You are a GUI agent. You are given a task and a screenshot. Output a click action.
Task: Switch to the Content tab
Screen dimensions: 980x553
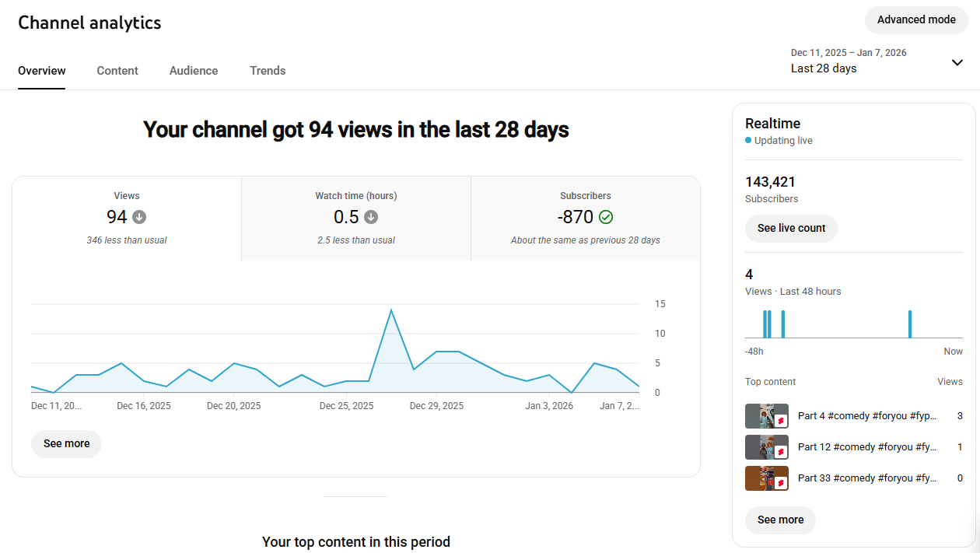tap(117, 71)
